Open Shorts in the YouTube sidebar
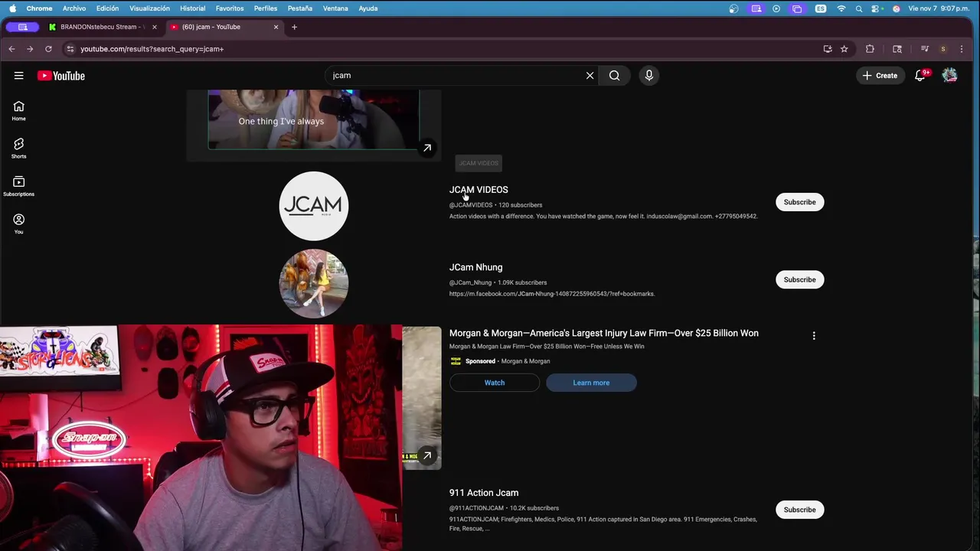Image resolution: width=980 pixels, height=551 pixels. [18, 148]
